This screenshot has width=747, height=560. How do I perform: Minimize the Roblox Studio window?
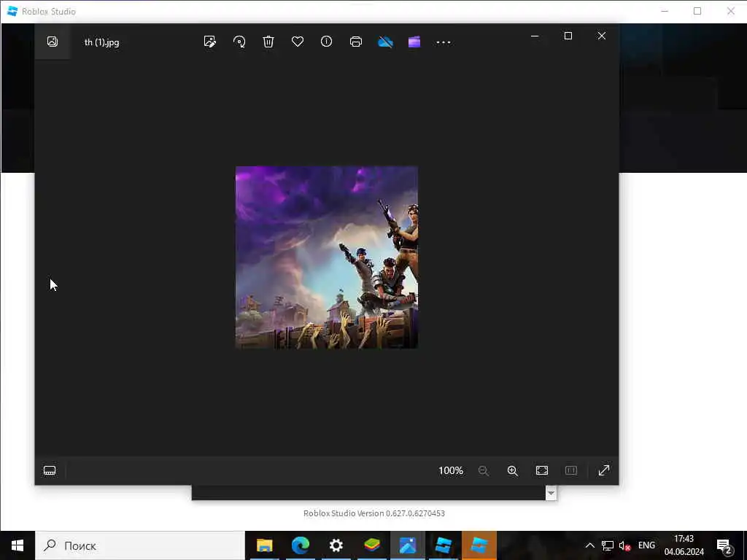point(665,11)
